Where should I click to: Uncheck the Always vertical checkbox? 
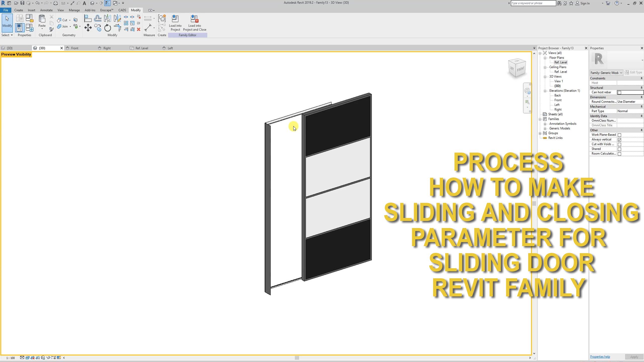tap(620, 139)
